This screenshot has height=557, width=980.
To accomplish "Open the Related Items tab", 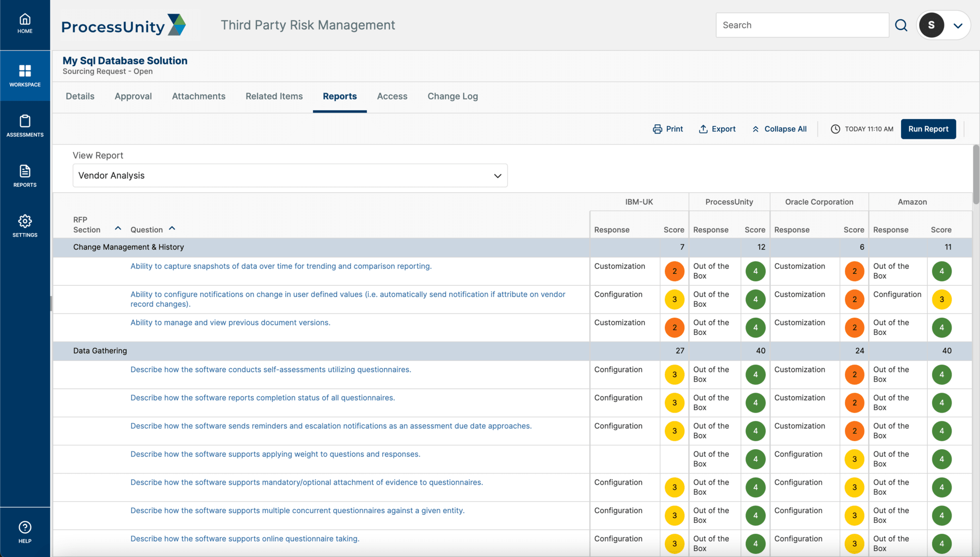I will (x=274, y=96).
